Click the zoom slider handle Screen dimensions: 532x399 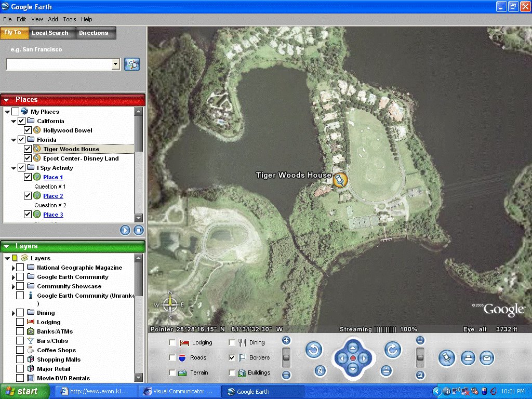point(286,357)
